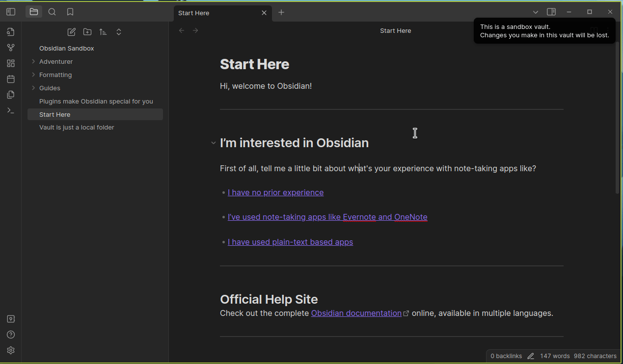Navigate back with the left arrow
Image resolution: width=623 pixels, height=364 pixels.
pyautogui.click(x=182, y=30)
